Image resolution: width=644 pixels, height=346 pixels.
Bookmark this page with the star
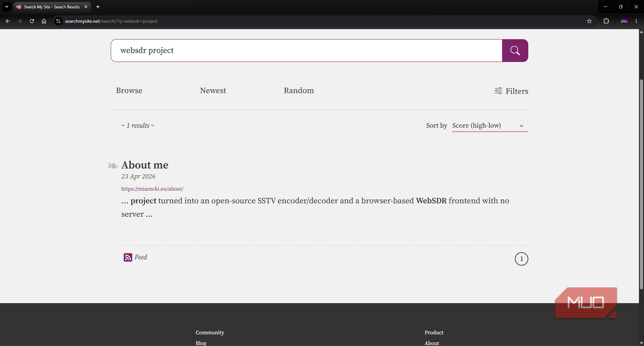click(589, 21)
